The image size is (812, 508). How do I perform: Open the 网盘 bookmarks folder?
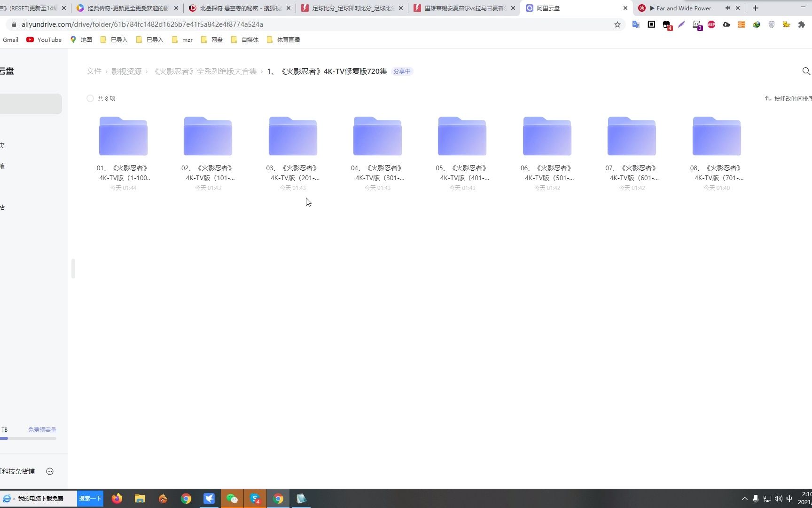coord(212,40)
